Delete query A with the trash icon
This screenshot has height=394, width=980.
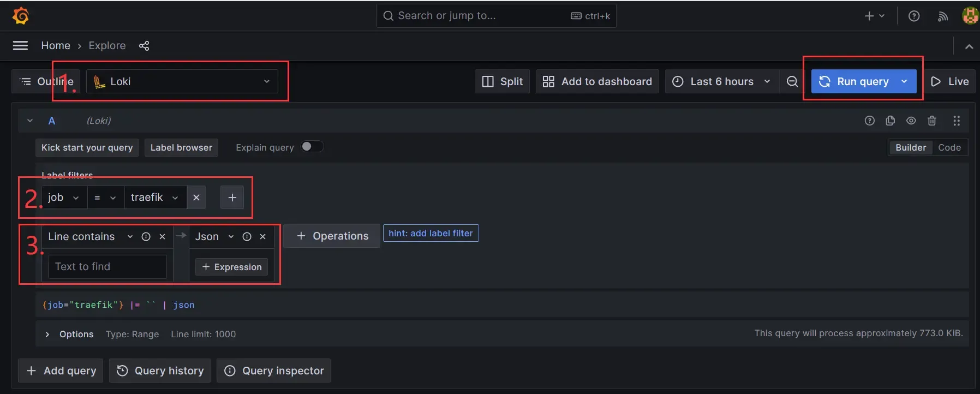tap(932, 121)
